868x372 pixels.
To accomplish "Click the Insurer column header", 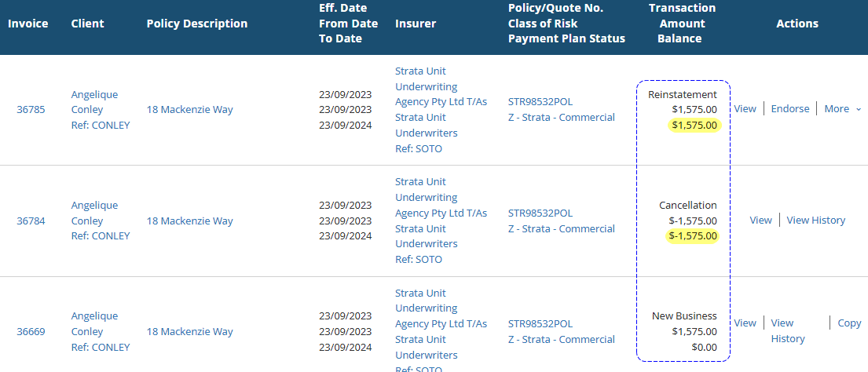I will click(x=416, y=24).
